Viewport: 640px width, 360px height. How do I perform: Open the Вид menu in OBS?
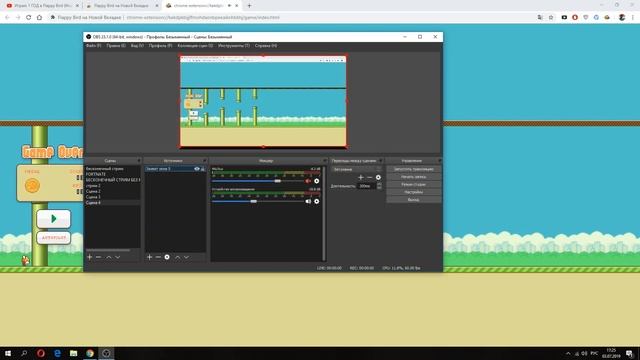click(x=137, y=46)
